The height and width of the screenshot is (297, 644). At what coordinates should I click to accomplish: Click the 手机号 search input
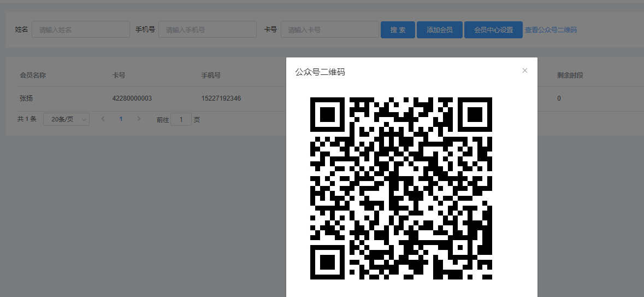(207, 30)
